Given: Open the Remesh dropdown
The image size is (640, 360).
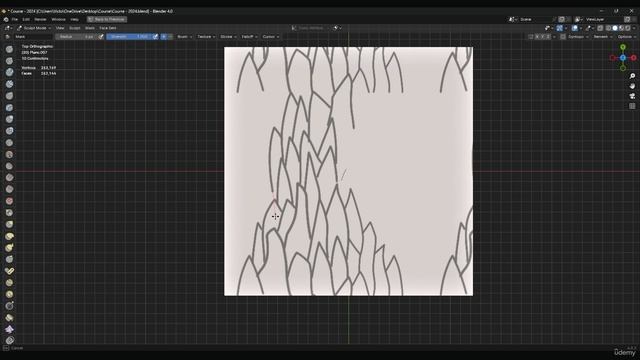Looking at the screenshot, I should tap(602, 37).
